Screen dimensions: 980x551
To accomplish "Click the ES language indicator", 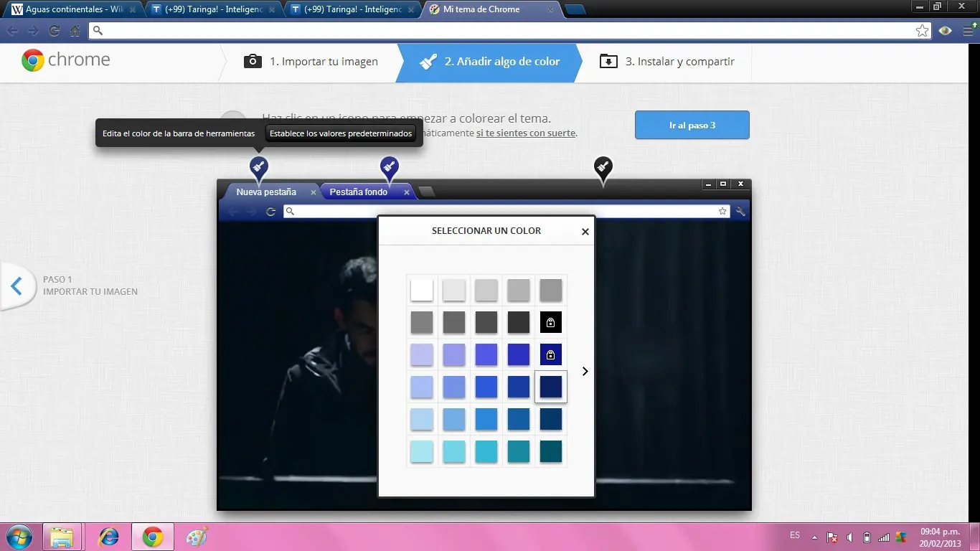I will (795, 535).
